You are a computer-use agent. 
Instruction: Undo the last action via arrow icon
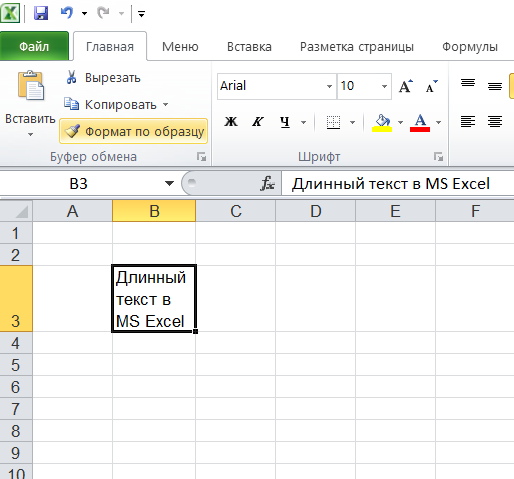coord(67,13)
